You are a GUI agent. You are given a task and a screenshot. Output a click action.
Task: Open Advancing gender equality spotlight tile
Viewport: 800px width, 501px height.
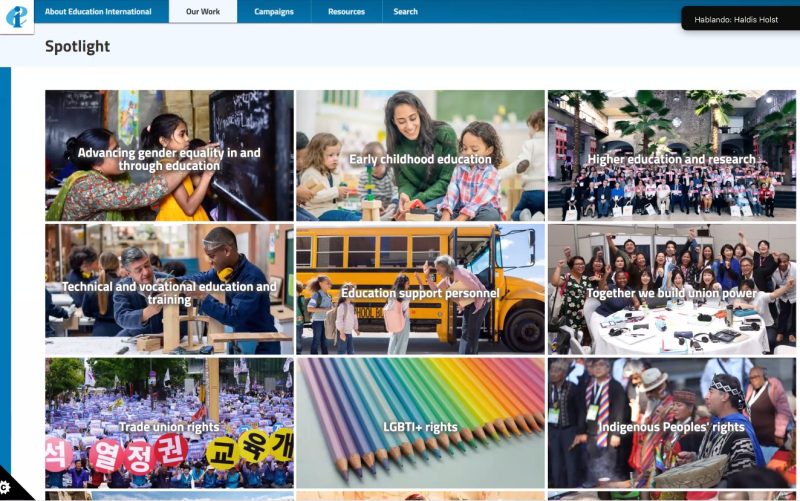(169, 156)
